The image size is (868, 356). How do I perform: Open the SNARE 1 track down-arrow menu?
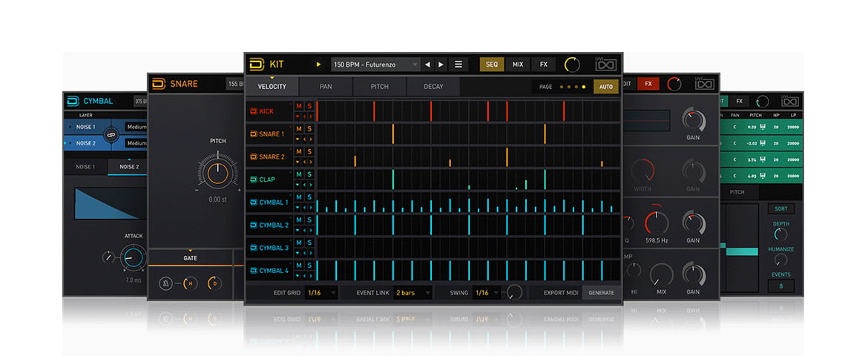(297, 139)
